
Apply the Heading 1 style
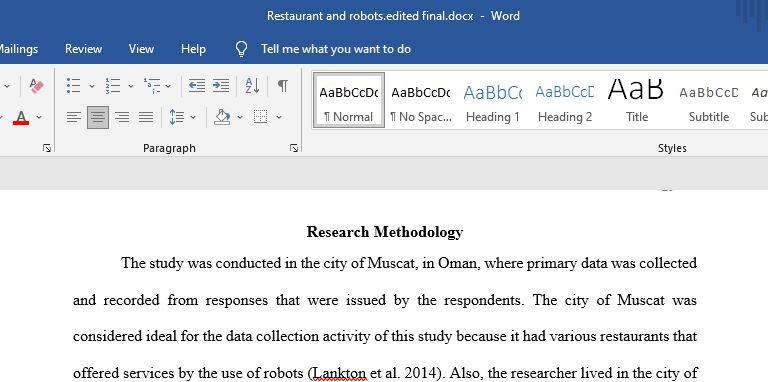point(493,100)
